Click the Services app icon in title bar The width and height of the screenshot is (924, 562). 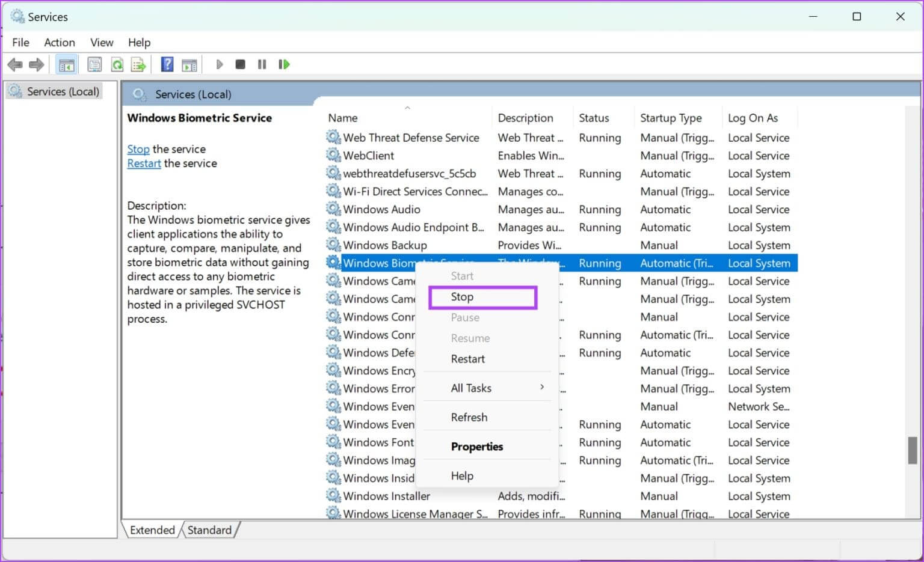point(17,17)
